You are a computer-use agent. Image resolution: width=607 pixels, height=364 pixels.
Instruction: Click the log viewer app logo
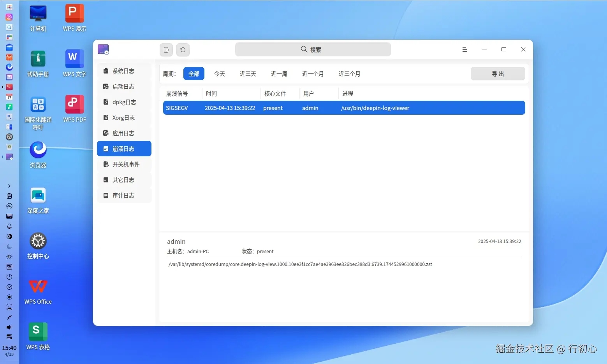point(103,49)
